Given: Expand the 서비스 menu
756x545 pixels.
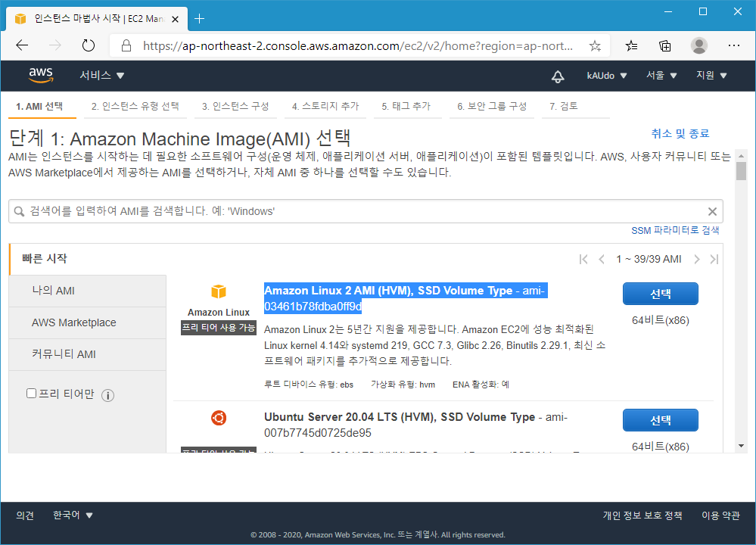Looking at the screenshot, I should tap(101, 75).
